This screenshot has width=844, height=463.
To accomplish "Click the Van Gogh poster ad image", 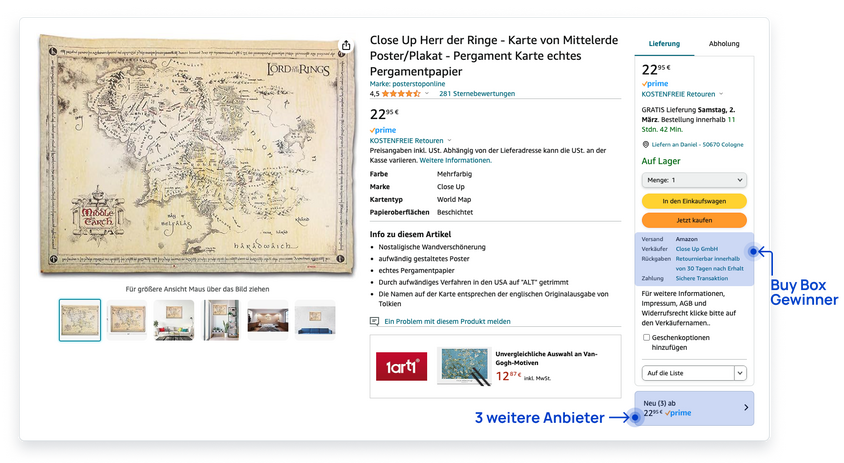I will tap(466, 367).
